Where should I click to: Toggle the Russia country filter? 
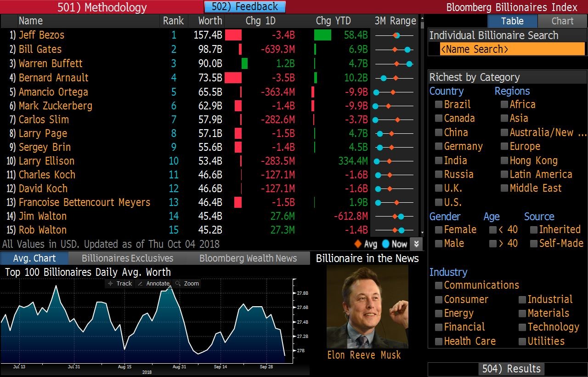click(x=439, y=175)
